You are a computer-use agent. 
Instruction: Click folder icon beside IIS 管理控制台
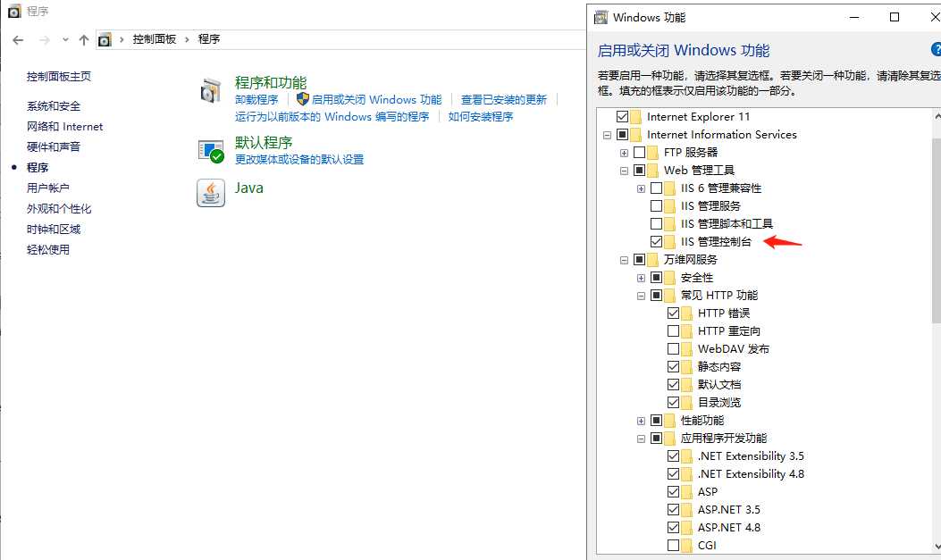(669, 242)
